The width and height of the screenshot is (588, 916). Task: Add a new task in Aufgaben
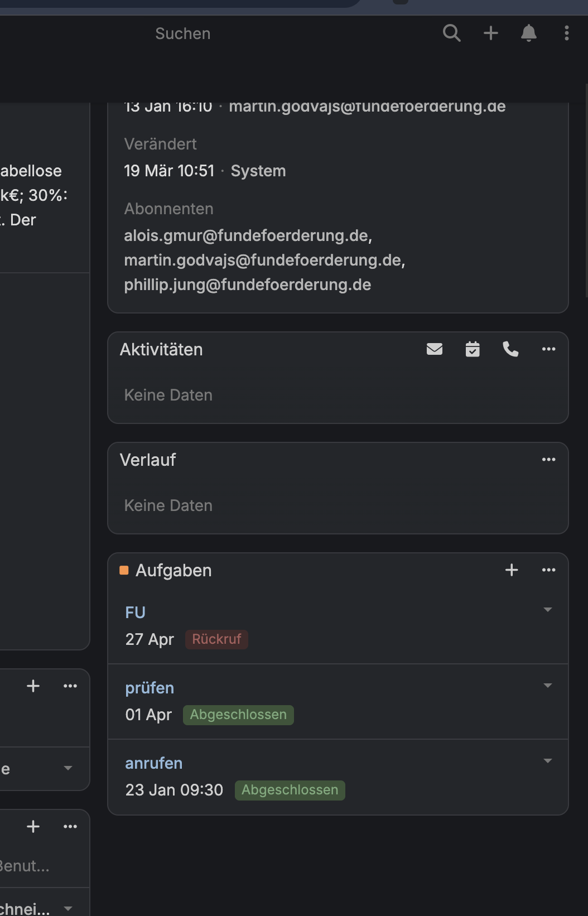pyautogui.click(x=512, y=570)
